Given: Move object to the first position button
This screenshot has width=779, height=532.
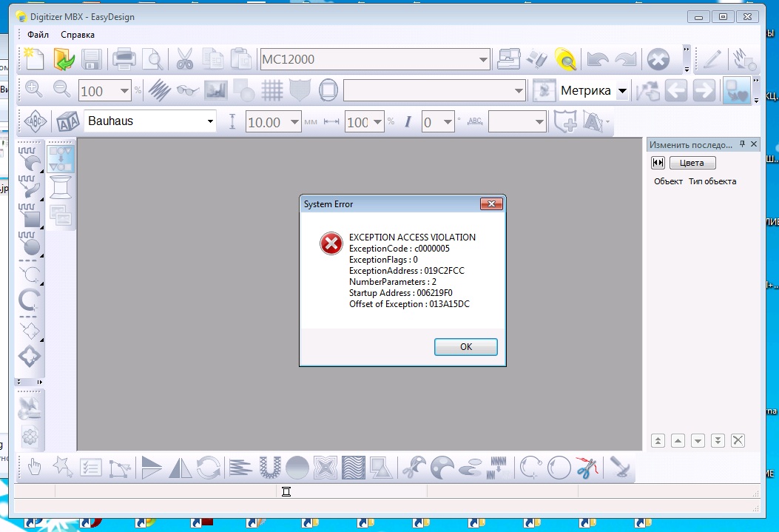Looking at the screenshot, I should click(x=658, y=440).
